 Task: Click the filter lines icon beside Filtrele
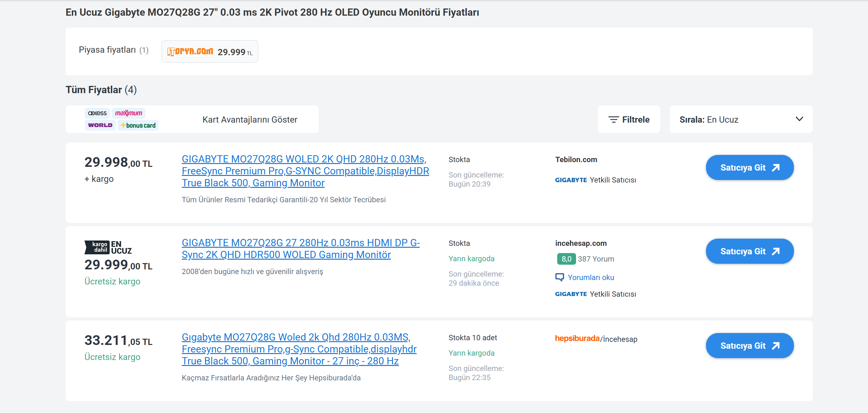(613, 119)
